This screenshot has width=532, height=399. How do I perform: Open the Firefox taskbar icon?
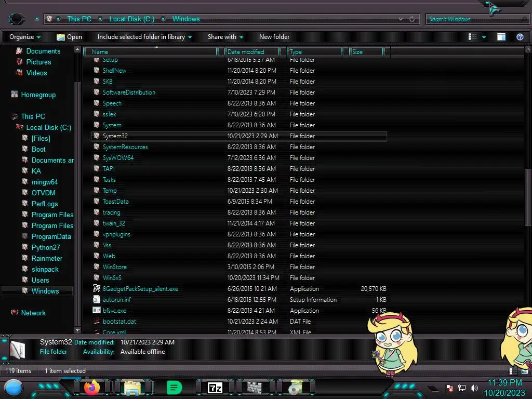(x=91, y=388)
